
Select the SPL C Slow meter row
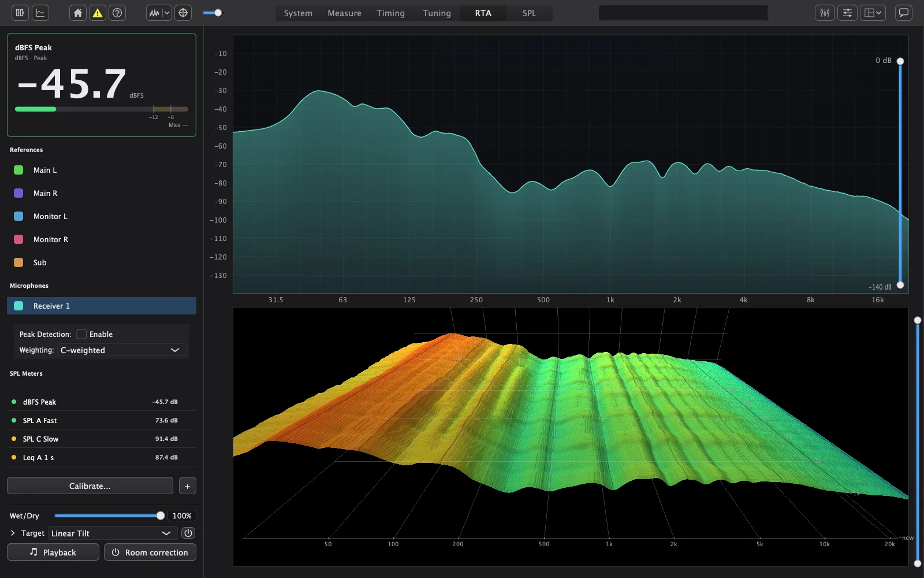coord(102,439)
